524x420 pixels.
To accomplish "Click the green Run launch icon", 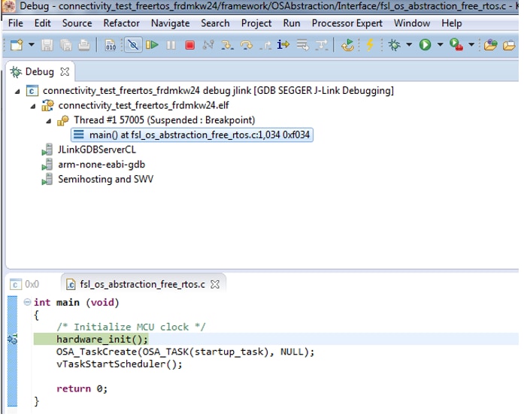I will (x=425, y=45).
